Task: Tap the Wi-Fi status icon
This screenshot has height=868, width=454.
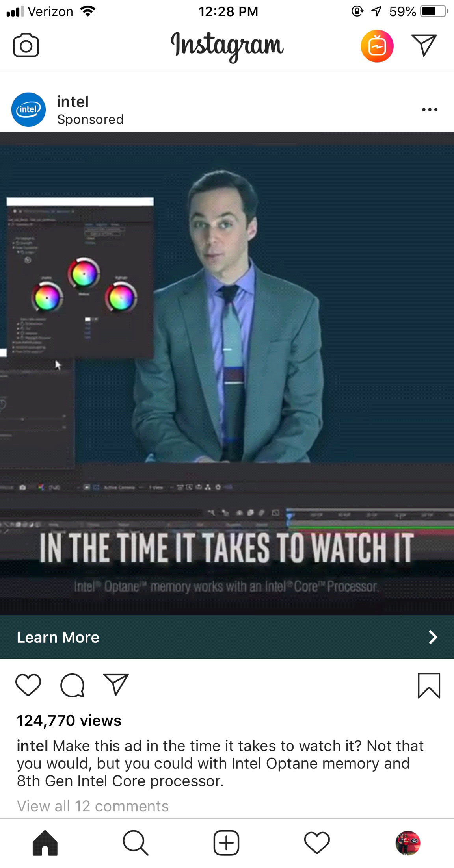Action: [x=87, y=11]
